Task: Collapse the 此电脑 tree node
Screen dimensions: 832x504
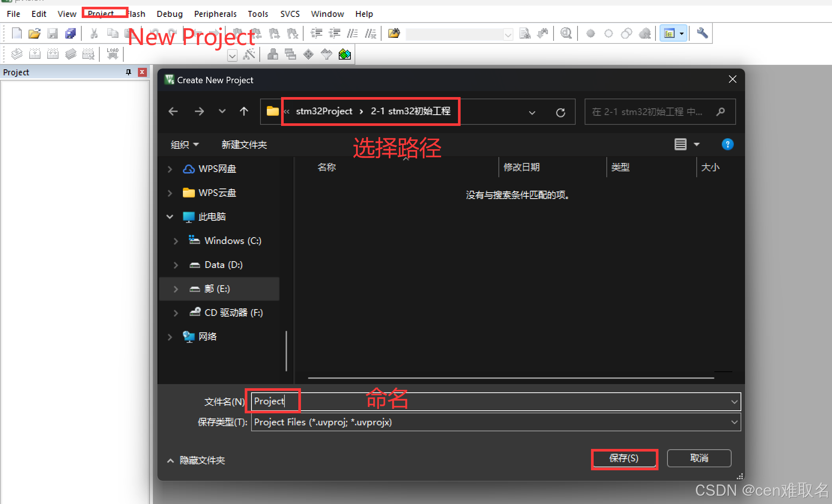Action: click(170, 217)
